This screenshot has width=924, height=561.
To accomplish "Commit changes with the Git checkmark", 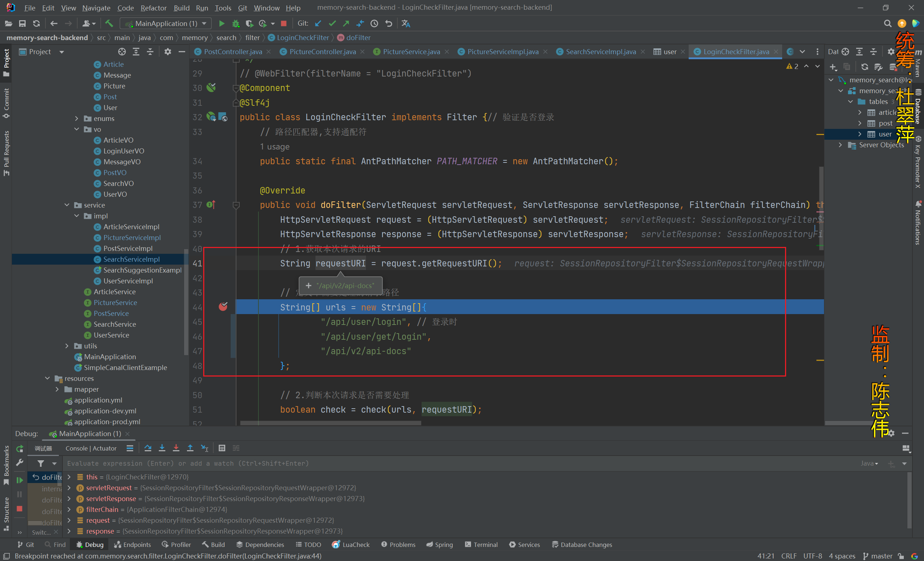I will 332,23.
